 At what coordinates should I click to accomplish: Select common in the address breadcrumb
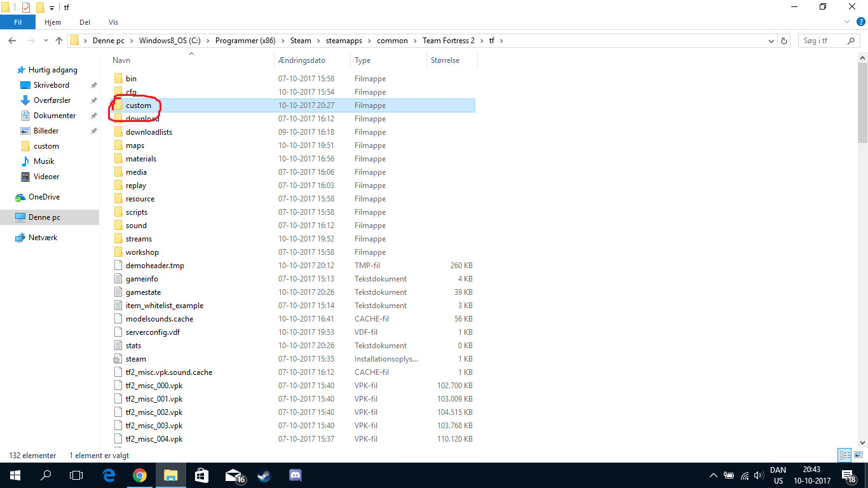pyautogui.click(x=392, y=41)
